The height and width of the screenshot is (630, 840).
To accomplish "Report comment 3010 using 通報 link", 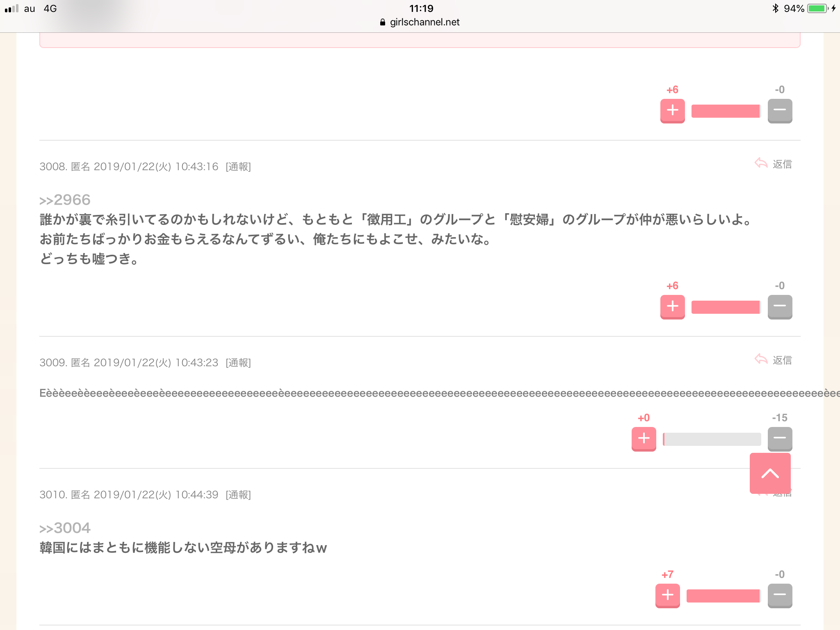I will pyautogui.click(x=238, y=495).
